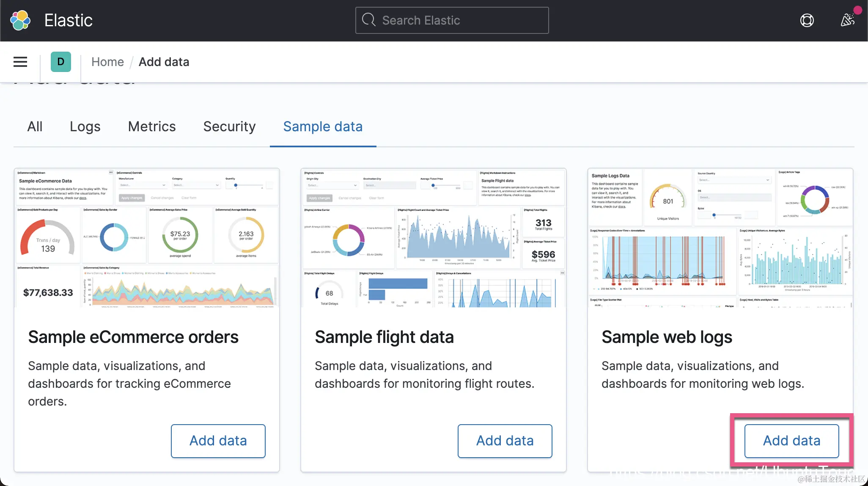This screenshot has width=868, height=486.
Task: Click the eCommerce dashboard preview thumbnail
Action: click(147, 238)
